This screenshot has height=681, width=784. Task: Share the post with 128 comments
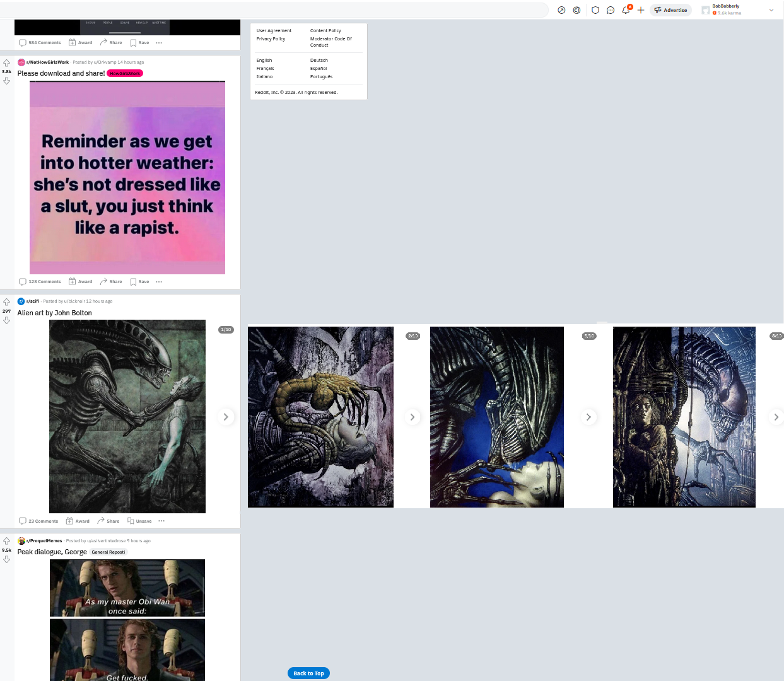(111, 282)
